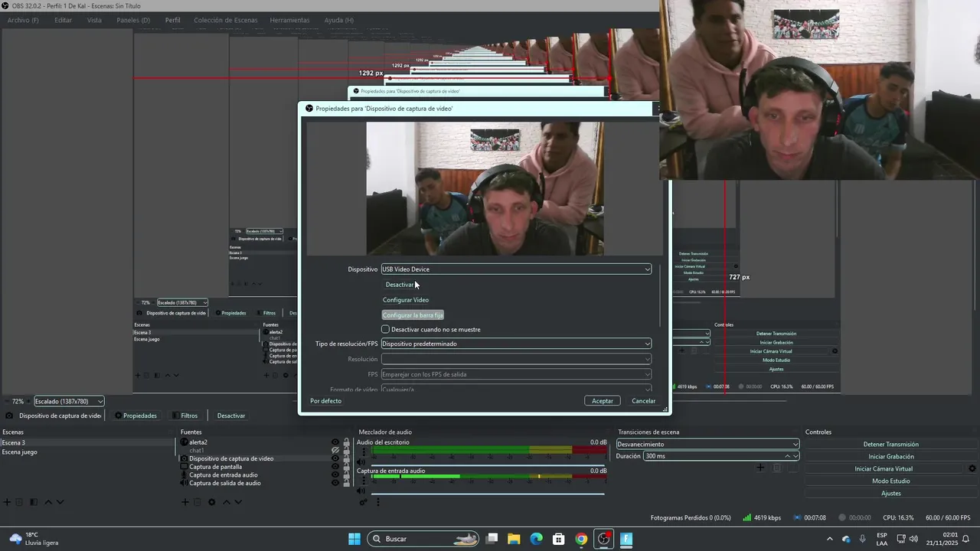Lock the alerta2 source
The image size is (980, 551).
click(346, 442)
